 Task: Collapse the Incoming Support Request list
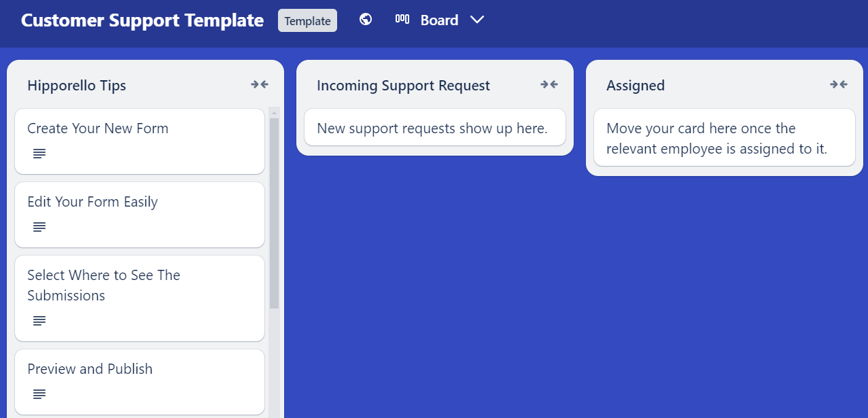[x=549, y=85]
